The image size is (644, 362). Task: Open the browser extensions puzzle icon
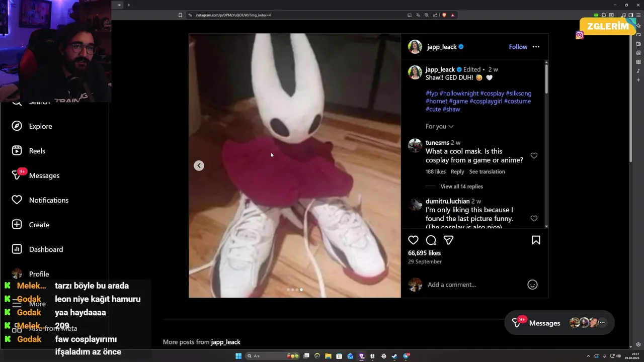pyautogui.click(x=604, y=15)
